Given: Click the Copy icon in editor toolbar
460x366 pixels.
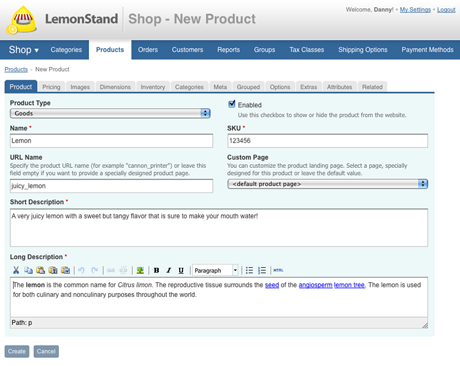Looking at the screenshot, I should click(x=28, y=270).
